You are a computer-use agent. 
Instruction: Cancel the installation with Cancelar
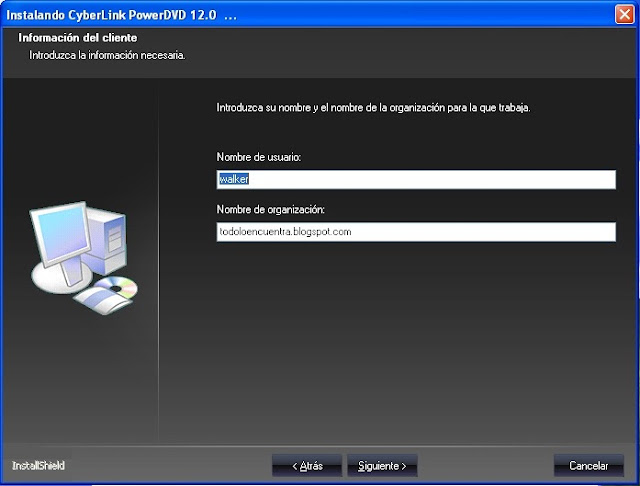coord(589,466)
